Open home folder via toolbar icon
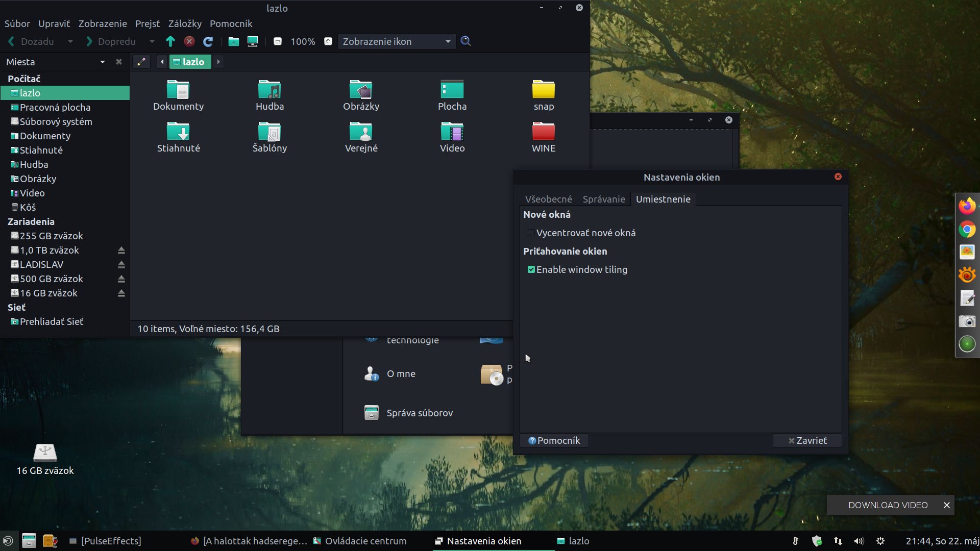Viewport: 980px width, 551px height. click(233, 41)
